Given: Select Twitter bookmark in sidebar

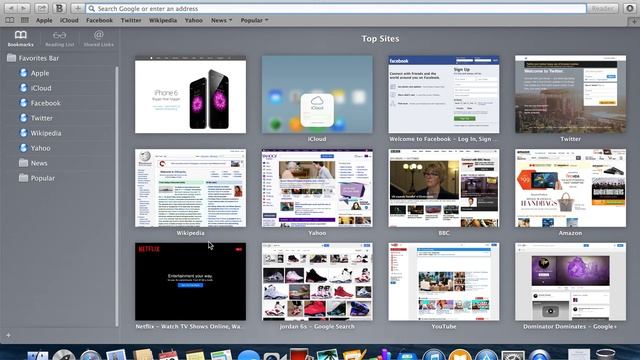Looking at the screenshot, I should (x=42, y=118).
